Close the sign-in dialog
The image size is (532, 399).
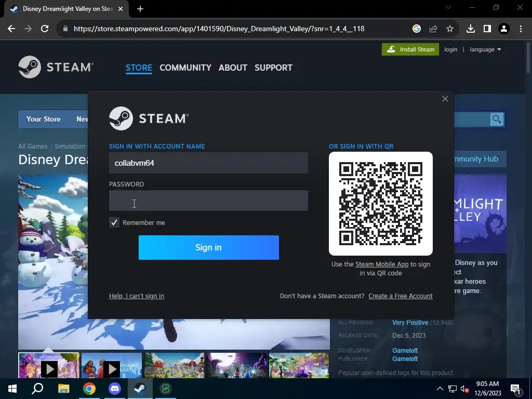click(x=445, y=99)
